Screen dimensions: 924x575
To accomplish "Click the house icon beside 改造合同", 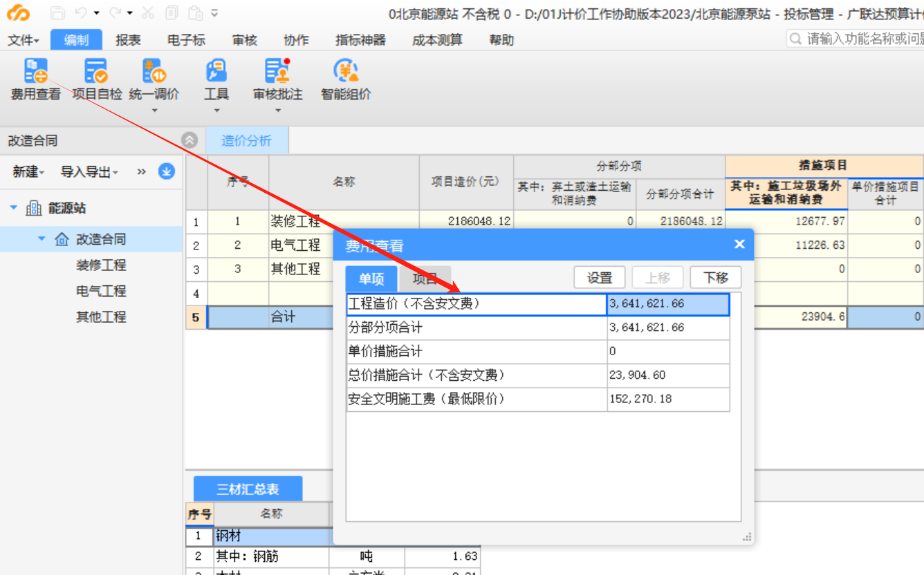I will (62, 239).
